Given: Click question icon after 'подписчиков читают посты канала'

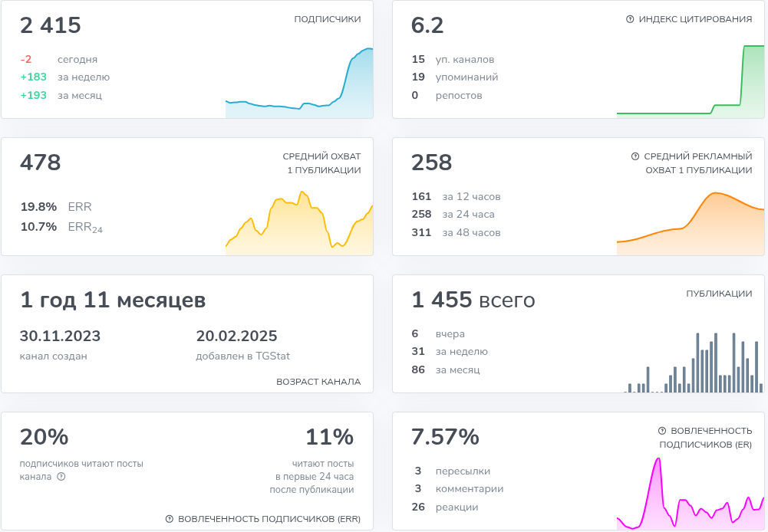Looking at the screenshot, I should 61,476.
